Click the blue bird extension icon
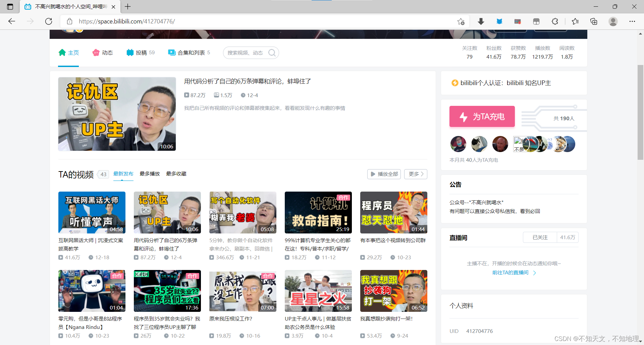This screenshot has height=345, width=644. tap(499, 21)
